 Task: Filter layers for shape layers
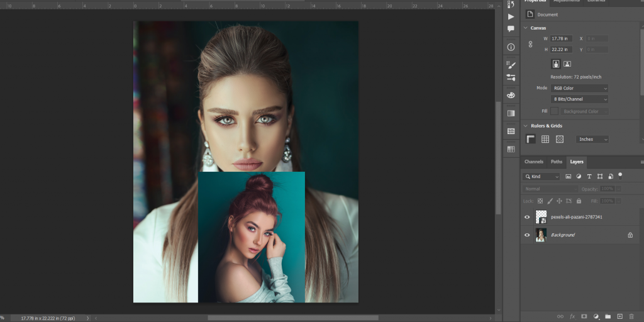(x=600, y=177)
